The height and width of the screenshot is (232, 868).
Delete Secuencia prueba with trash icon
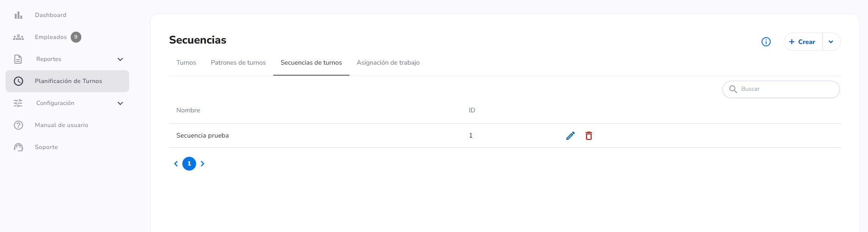tap(589, 136)
